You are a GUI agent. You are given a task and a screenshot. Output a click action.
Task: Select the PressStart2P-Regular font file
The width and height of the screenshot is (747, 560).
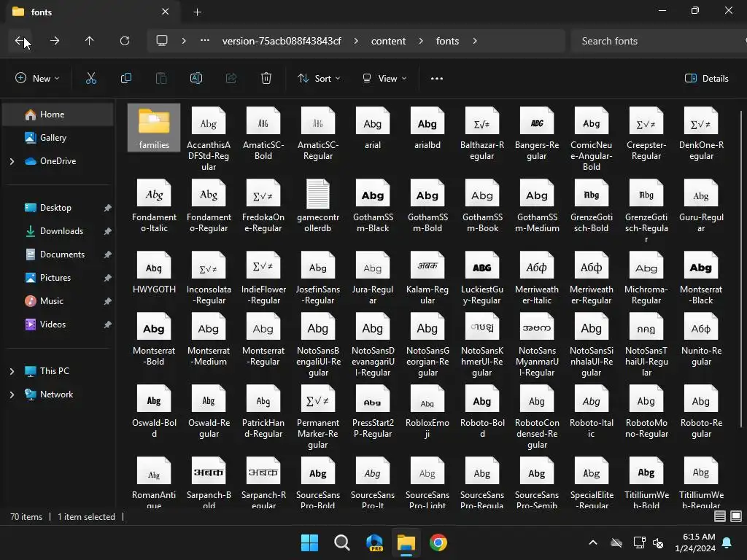[x=373, y=411]
